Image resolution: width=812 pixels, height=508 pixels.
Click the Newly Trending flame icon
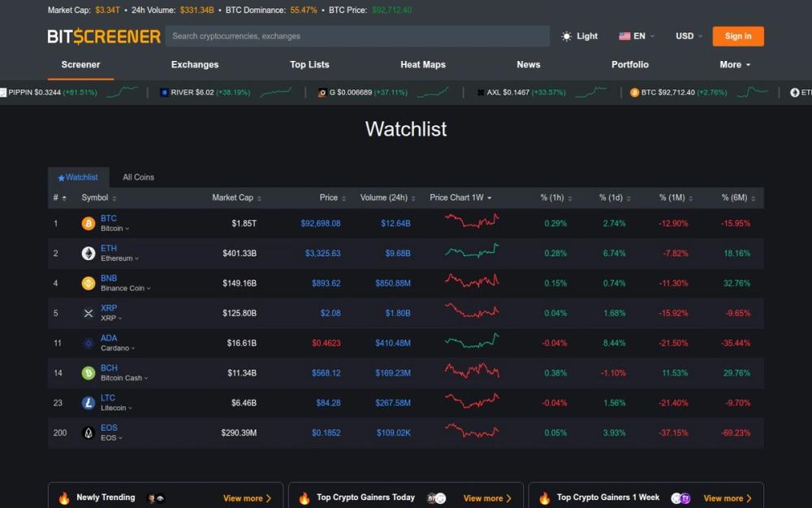click(64, 498)
